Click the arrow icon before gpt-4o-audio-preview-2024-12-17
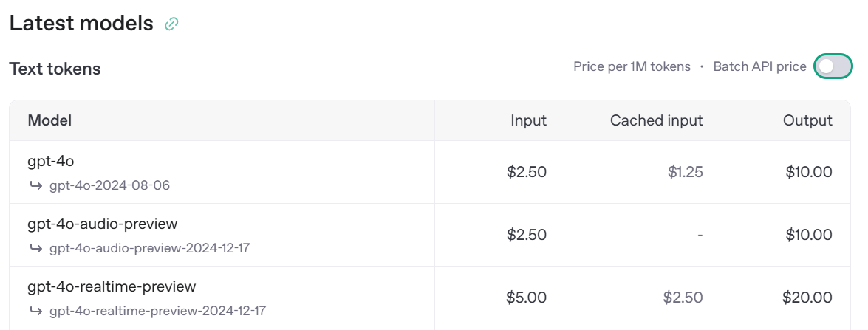This screenshot has height=330, width=868. point(36,248)
